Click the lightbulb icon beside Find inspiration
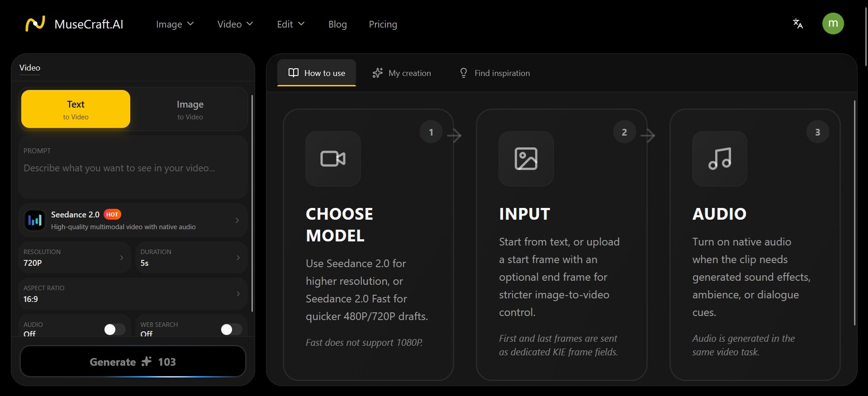Viewport: 868px width, 396px height. click(463, 73)
